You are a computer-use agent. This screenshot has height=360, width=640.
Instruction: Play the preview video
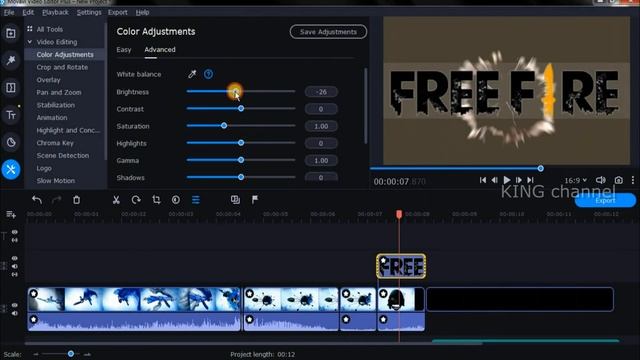click(507, 180)
